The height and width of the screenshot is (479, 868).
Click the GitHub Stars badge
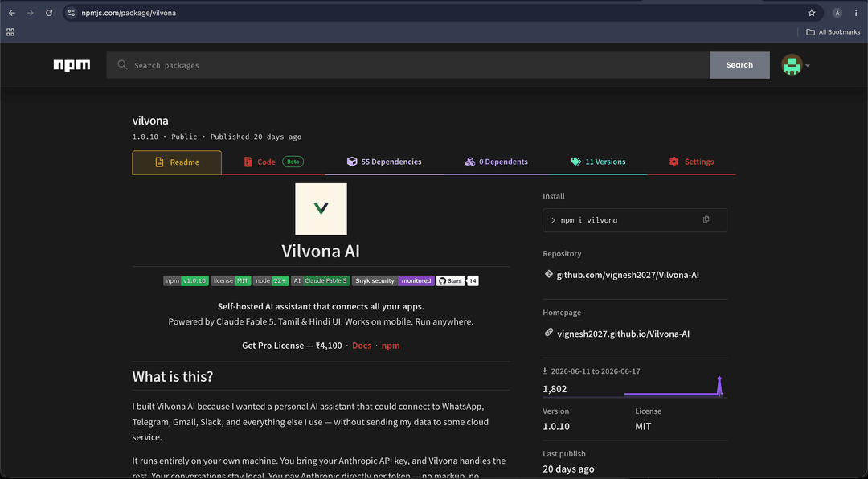pos(451,280)
